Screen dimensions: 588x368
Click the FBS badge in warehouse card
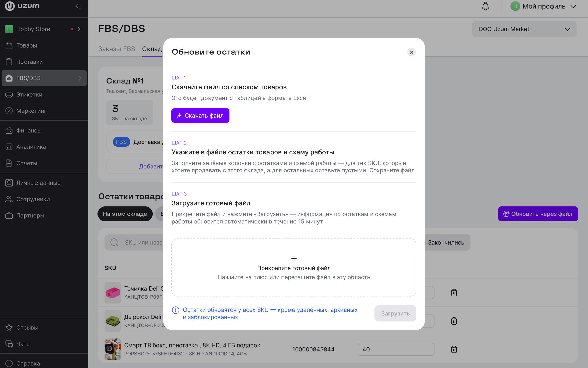pyautogui.click(x=121, y=142)
